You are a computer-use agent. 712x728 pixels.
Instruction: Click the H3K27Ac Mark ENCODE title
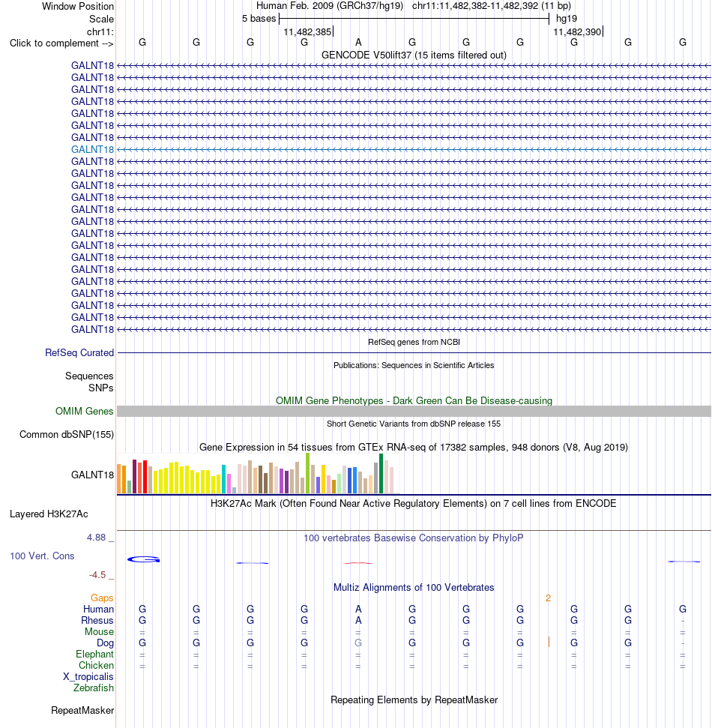tap(414, 503)
